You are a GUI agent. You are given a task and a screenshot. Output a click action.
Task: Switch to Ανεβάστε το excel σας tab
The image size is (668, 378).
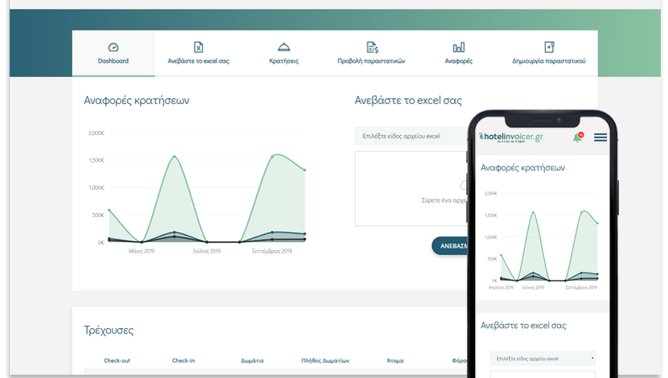pyautogui.click(x=199, y=53)
